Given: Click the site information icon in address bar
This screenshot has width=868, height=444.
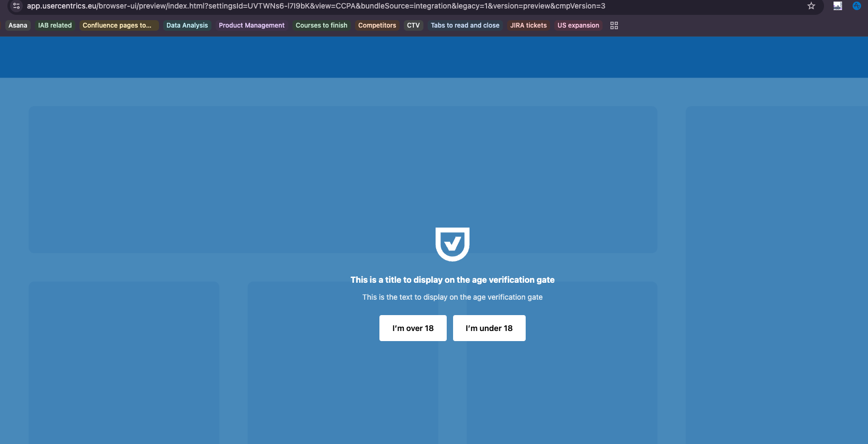Looking at the screenshot, I should pos(16,6).
